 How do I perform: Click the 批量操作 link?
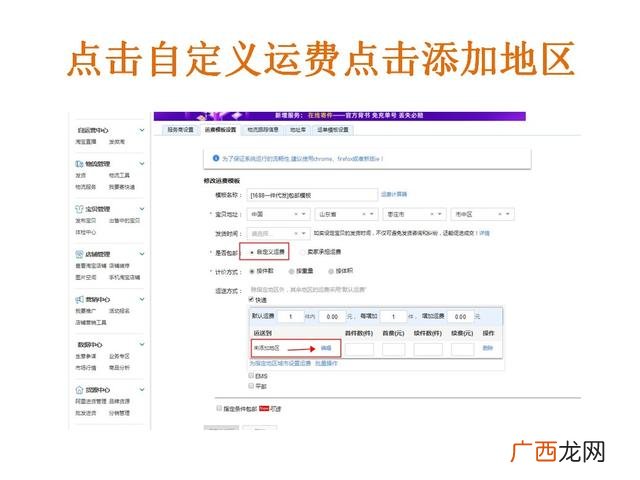coord(326,363)
